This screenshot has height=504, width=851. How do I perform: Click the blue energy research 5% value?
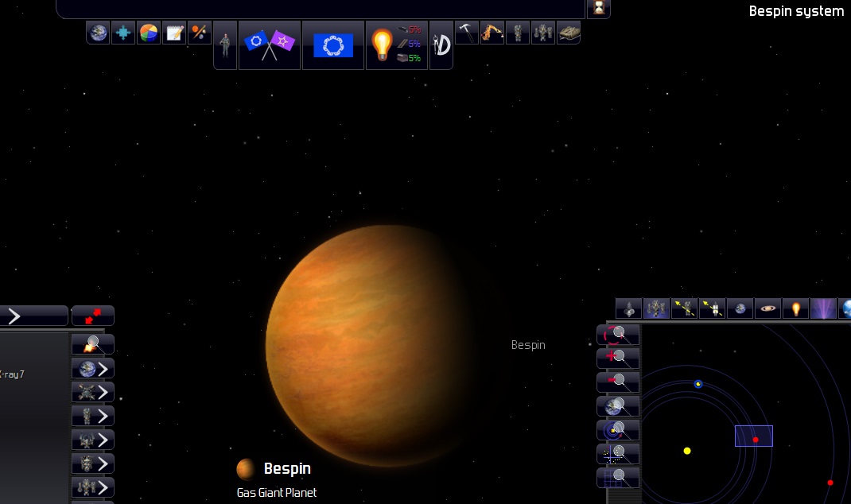coord(414,44)
